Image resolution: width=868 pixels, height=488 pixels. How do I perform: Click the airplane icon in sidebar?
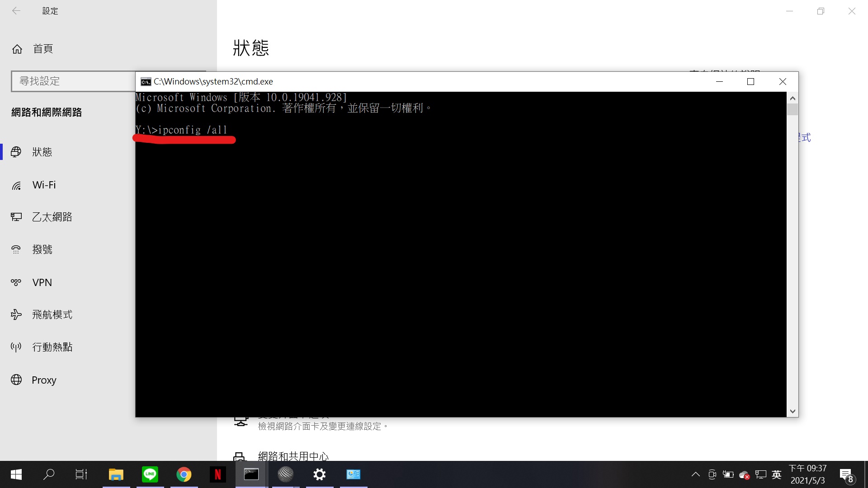point(16,314)
